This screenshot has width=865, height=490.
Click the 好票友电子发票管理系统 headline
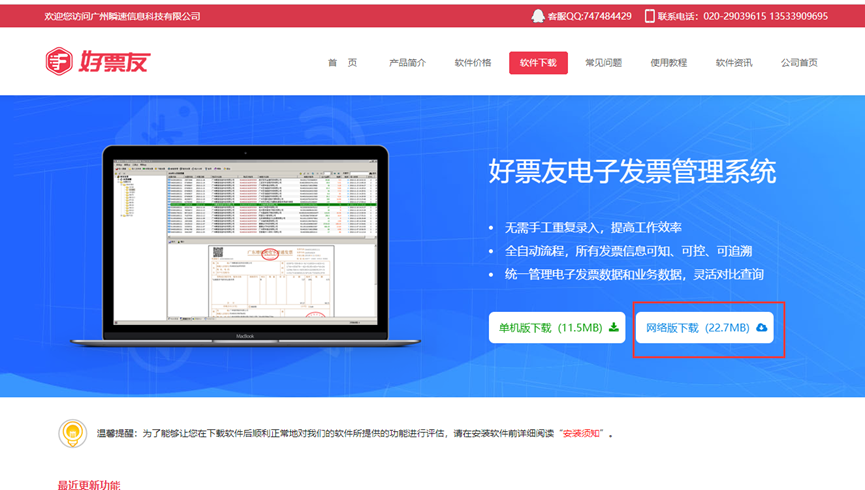tap(632, 171)
